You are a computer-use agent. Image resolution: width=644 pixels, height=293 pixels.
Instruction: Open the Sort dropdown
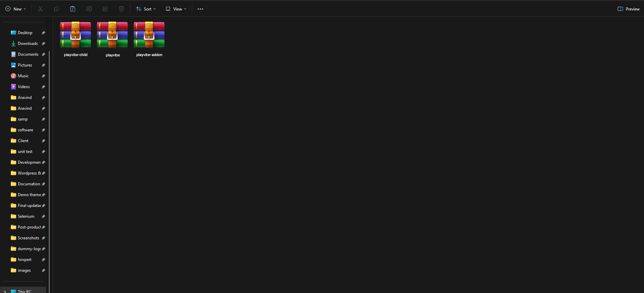(146, 9)
